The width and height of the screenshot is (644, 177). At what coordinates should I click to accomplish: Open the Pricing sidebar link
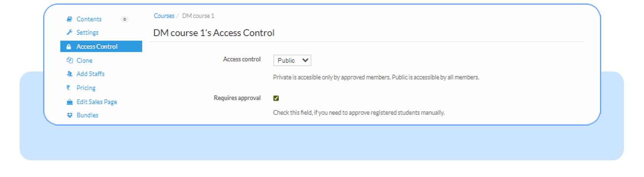tap(86, 88)
